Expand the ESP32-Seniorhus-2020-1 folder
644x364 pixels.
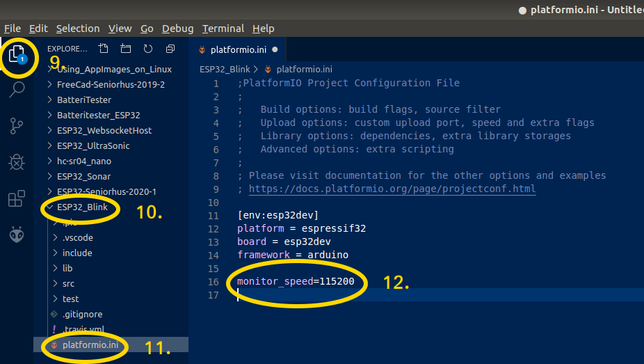(x=111, y=192)
